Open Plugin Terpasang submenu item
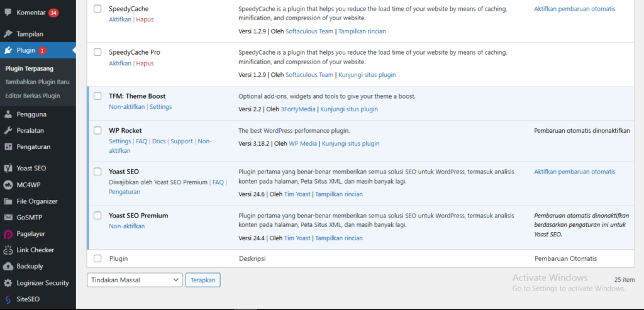644x310 pixels. coord(29,69)
